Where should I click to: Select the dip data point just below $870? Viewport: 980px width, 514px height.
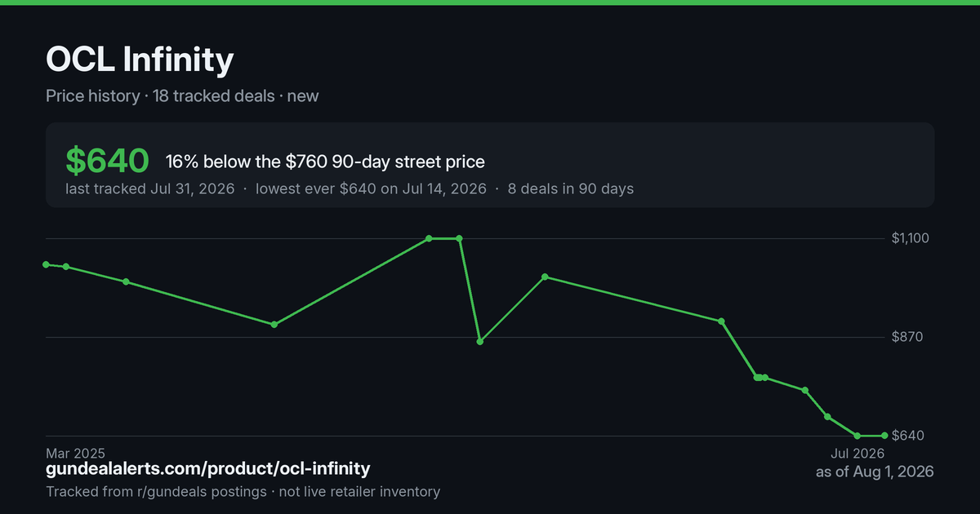click(480, 341)
